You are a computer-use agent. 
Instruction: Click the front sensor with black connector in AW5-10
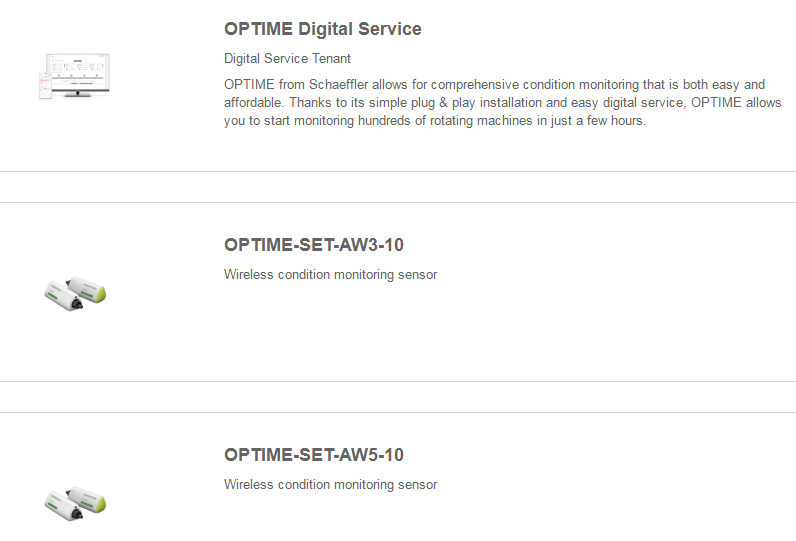63,507
